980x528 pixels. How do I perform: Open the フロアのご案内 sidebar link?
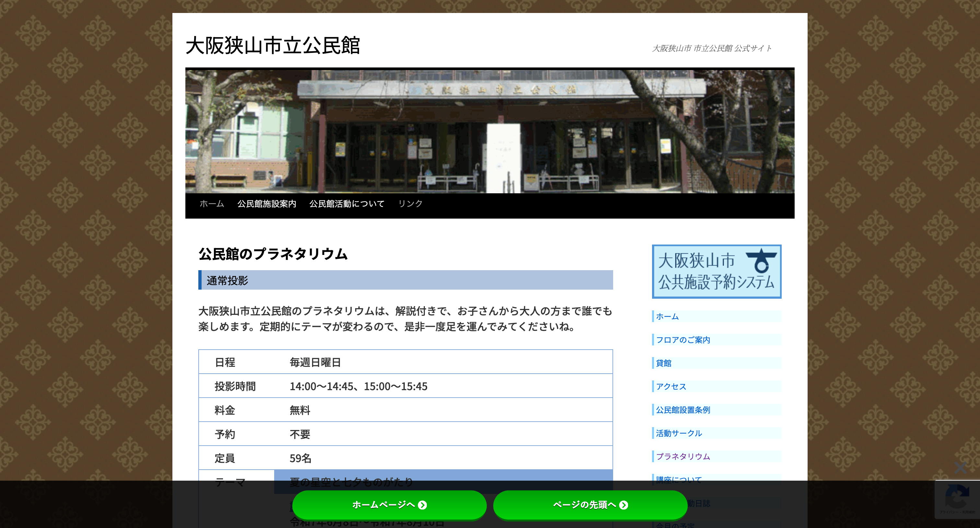683,340
